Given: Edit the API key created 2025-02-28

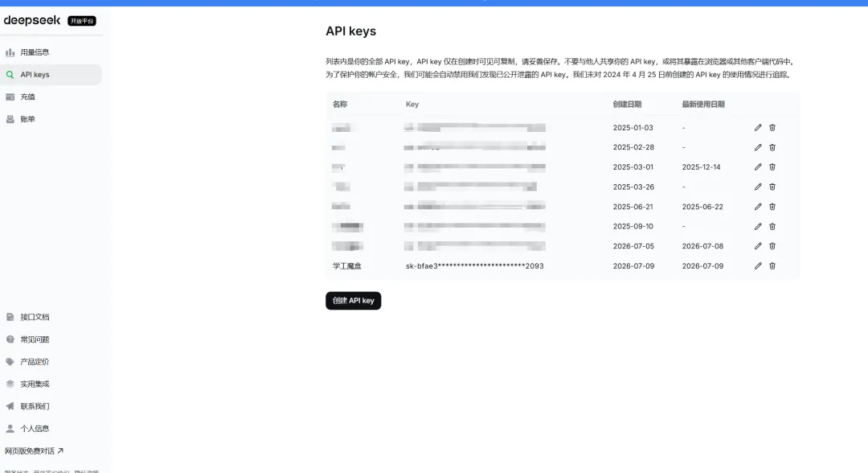Looking at the screenshot, I should [x=758, y=147].
